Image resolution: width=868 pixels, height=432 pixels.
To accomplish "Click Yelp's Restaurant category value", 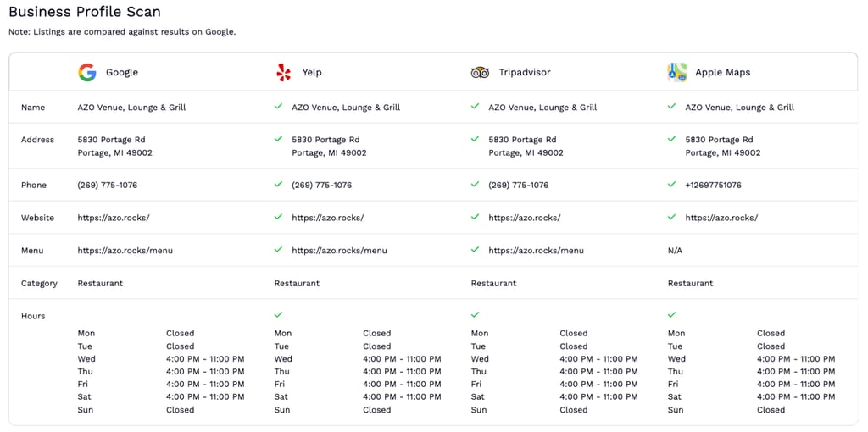I will [297, 283].
